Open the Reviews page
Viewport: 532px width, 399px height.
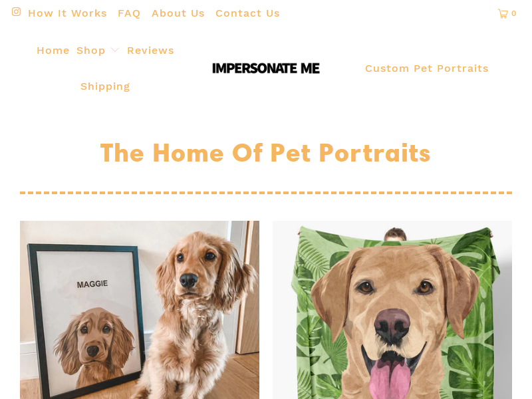pos(150,51)
